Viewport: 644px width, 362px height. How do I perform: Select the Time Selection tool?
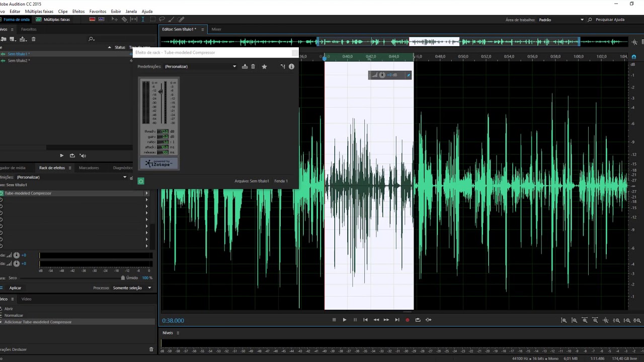point(143,19)
